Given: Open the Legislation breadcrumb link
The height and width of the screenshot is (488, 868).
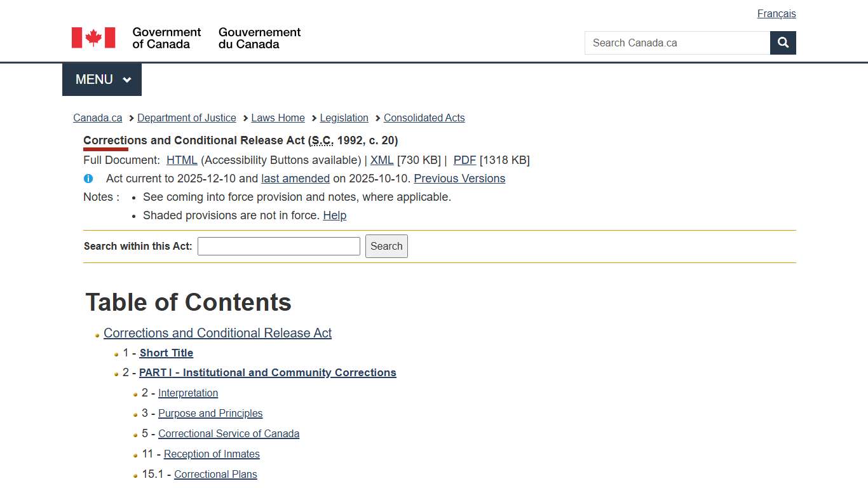Looking at the screenshot, I should [344, 118].
